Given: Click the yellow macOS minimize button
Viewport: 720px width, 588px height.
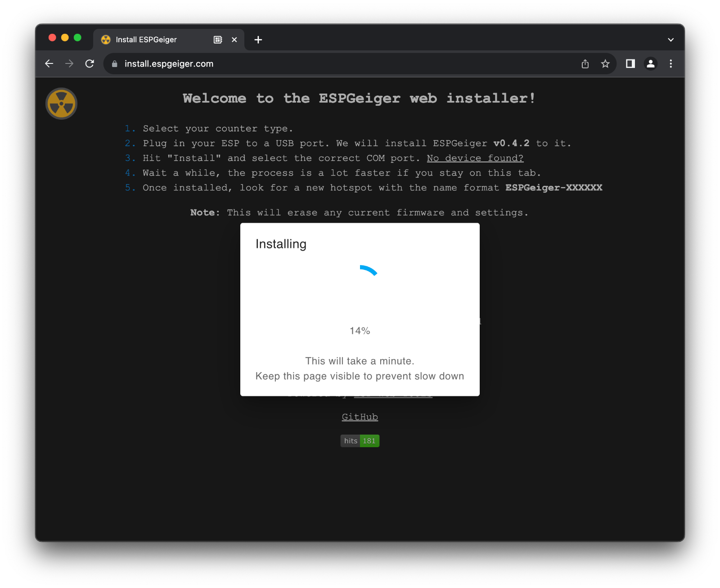Looking at the screenshot, I should click(x=65, y=38).
